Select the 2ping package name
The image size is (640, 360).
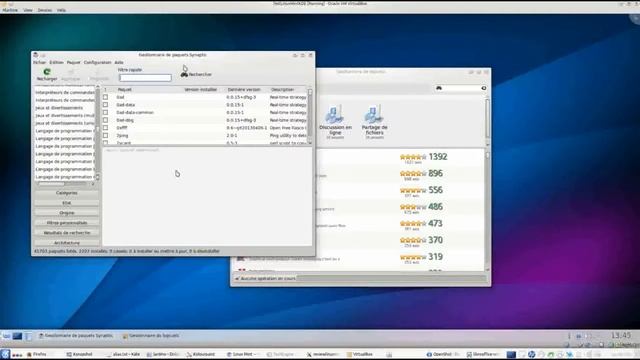click(122, 136)
